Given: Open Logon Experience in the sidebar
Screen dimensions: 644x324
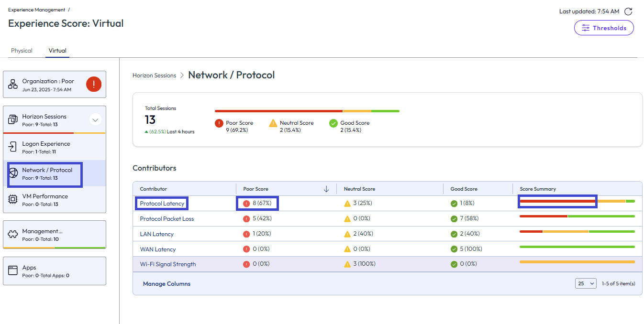Looking at the screenshot, I should tap(55, 147).
